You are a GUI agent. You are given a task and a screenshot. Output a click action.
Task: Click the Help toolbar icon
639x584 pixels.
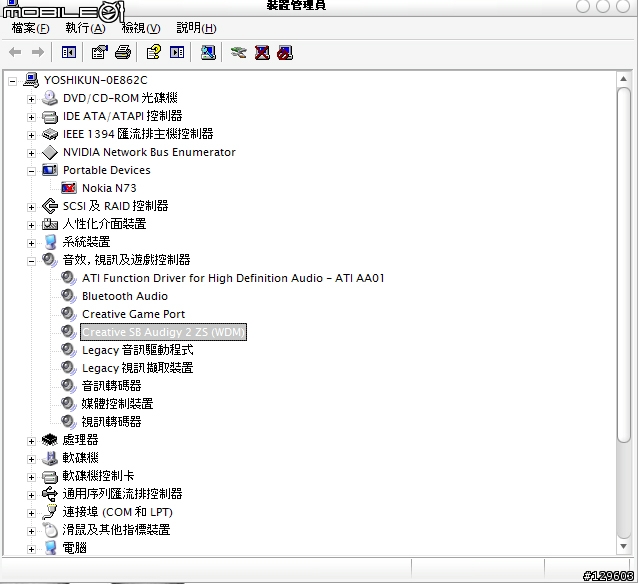click(x=154, y=52)
